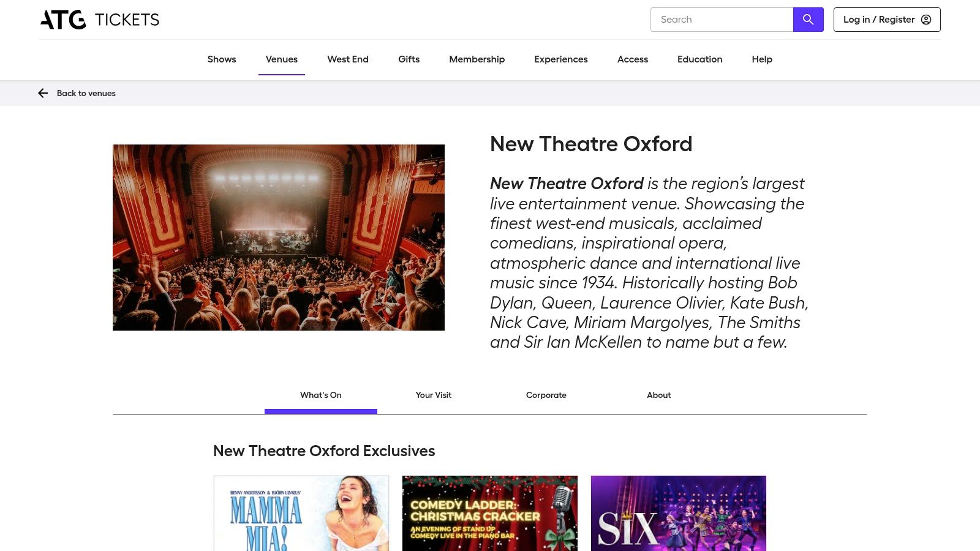Open the Help section
Viewport: 980px width, 551px height.
coord(761,59)
